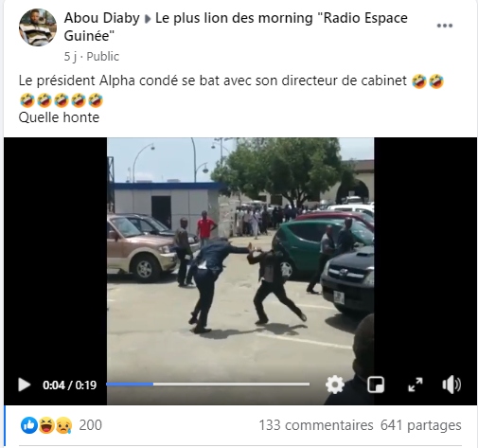Open picture-in-picture mini player
This screenshot has width=478, height=448.
(x=376, y=385)
